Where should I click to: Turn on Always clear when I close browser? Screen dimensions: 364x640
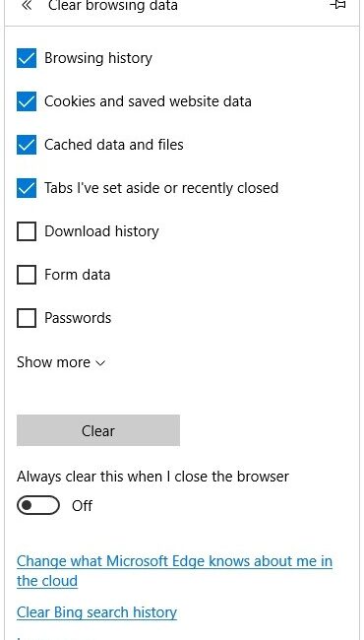[x=38, y=506]
